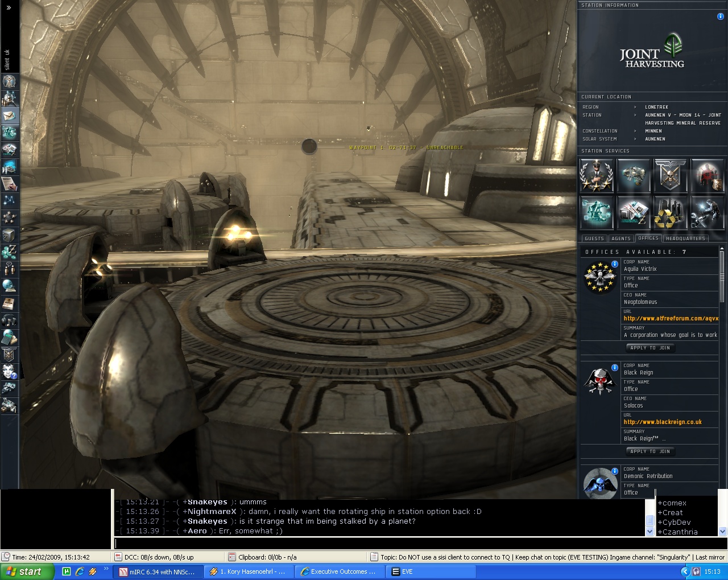Image resolution: width=728 pixels, height=580 pixels.
Task: Select +Czanthria in the mIRC nick list
Action: pyautogui.click(x=677, y=532)
